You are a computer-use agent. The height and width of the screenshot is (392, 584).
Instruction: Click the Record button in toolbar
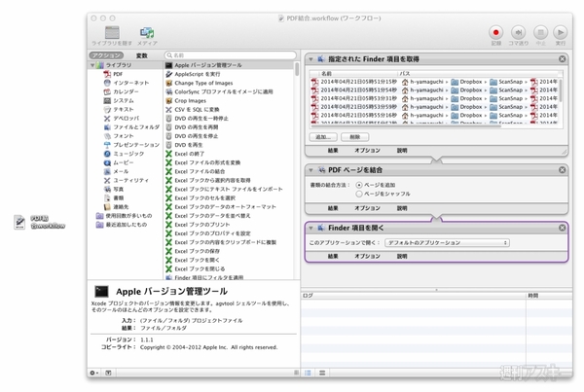tap(495, 33)
